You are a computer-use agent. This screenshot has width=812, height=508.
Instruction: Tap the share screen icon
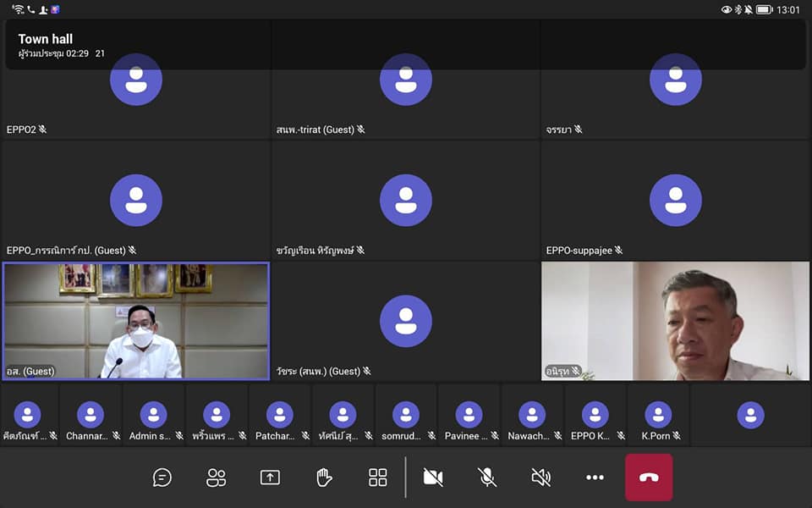click(x=270, y=478)
